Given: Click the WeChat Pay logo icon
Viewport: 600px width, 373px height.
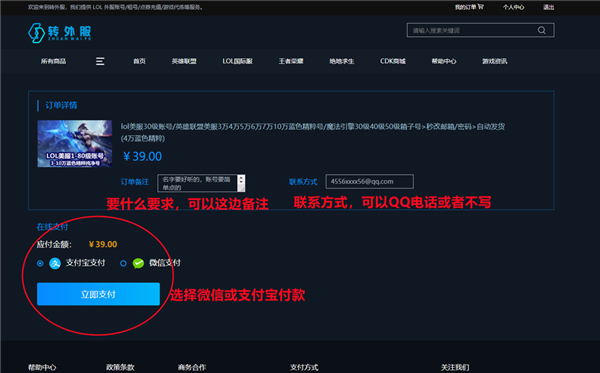Looking at the screenshot, I should (138, 263).
